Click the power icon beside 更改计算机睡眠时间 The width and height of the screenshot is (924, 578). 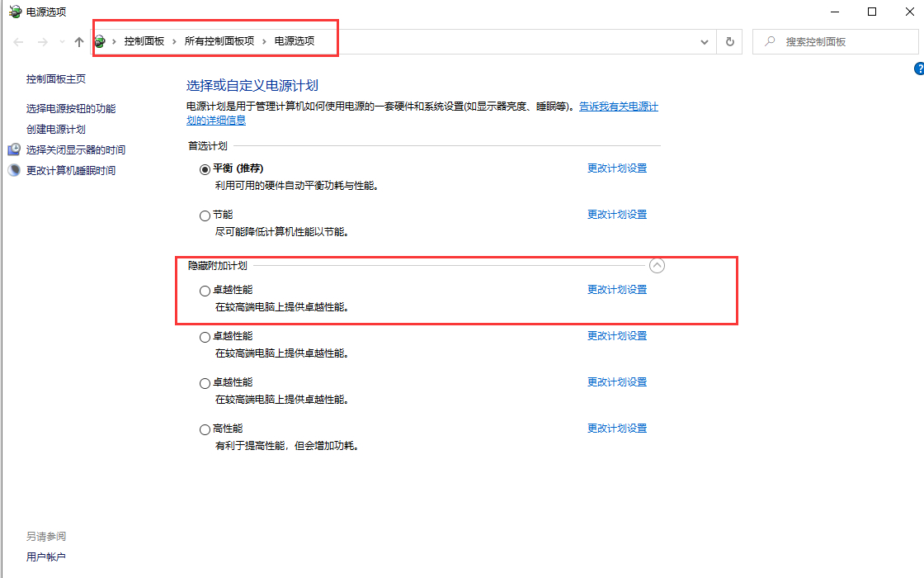click(13, 170)
